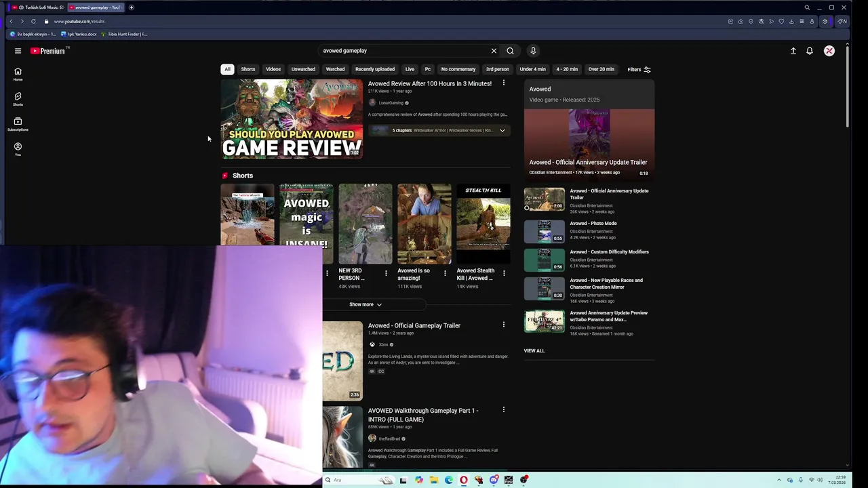Click VIEW ALL in Avowed panel
868x488 pixels.
(534, 350)
